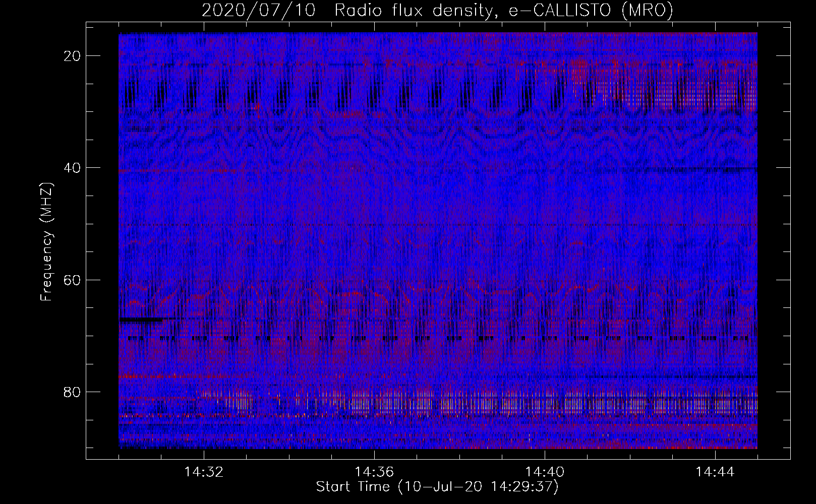Click the 80 MHz frequency tick label
Screen dimensions: 816x504
coord(73,392)
